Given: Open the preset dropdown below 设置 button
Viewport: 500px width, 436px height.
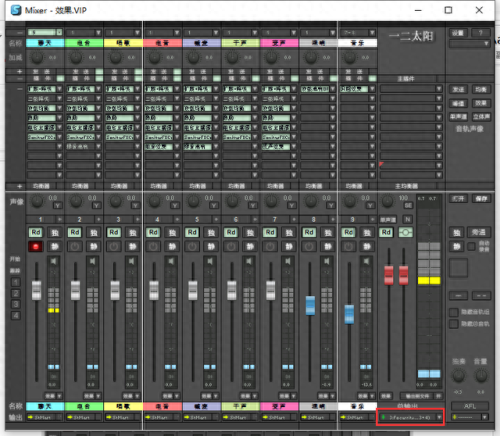Looking at the screenshot, I should [x=469, y=44].
